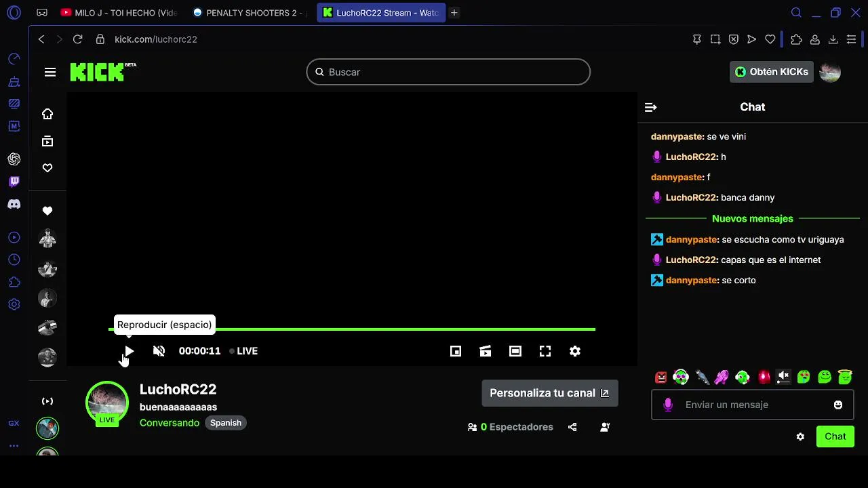Screen dimensions: 868x488
Task: Click the LuchoRC22 channel name
Action: 178,390
